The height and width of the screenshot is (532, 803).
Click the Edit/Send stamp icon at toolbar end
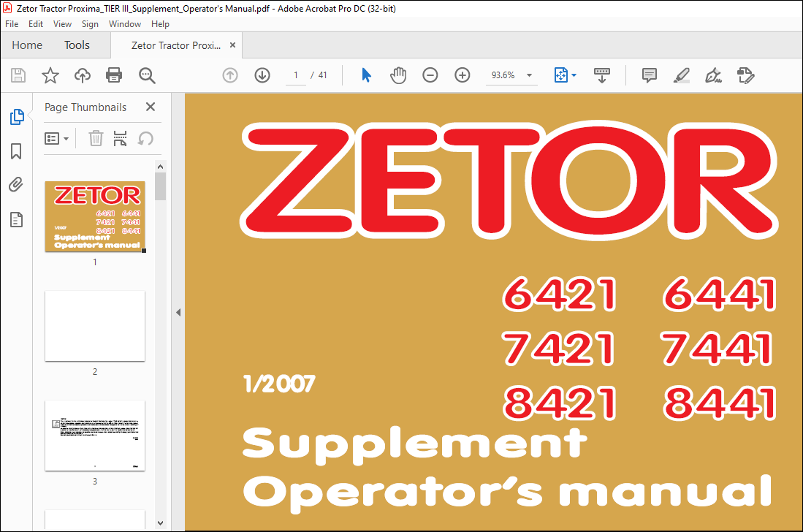(745, 76)
